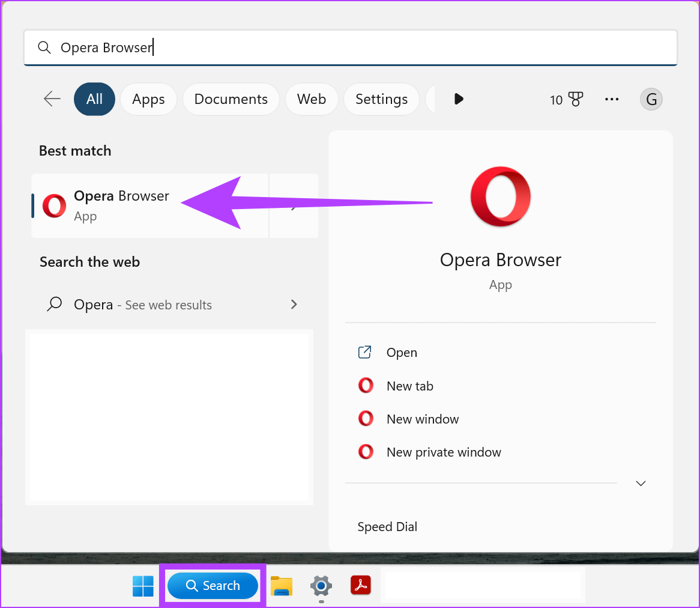Screen dimensions: 700x608
Task: Click the search magnifier in the search box
Action: pos(44,47)
